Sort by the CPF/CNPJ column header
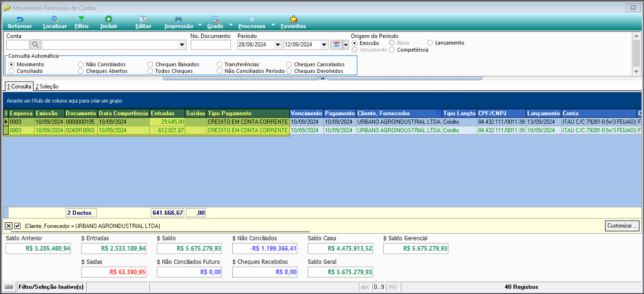 pos(501,113)
